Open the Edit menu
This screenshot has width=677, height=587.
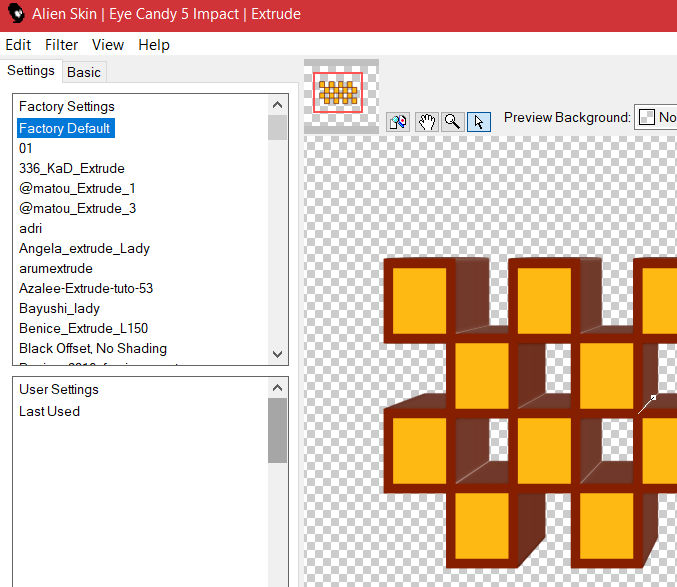18,45
